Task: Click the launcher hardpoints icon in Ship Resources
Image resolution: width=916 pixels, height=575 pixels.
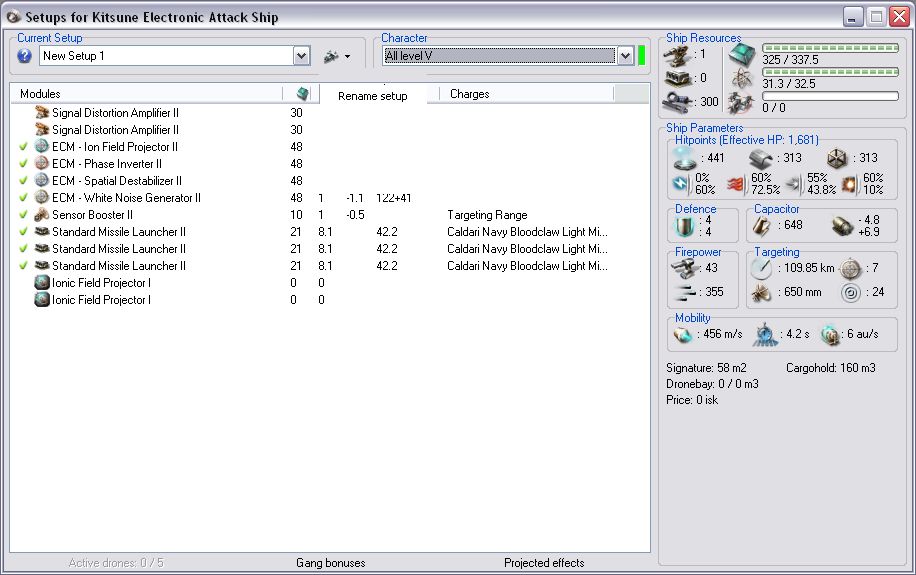Action: click(677, 78)
